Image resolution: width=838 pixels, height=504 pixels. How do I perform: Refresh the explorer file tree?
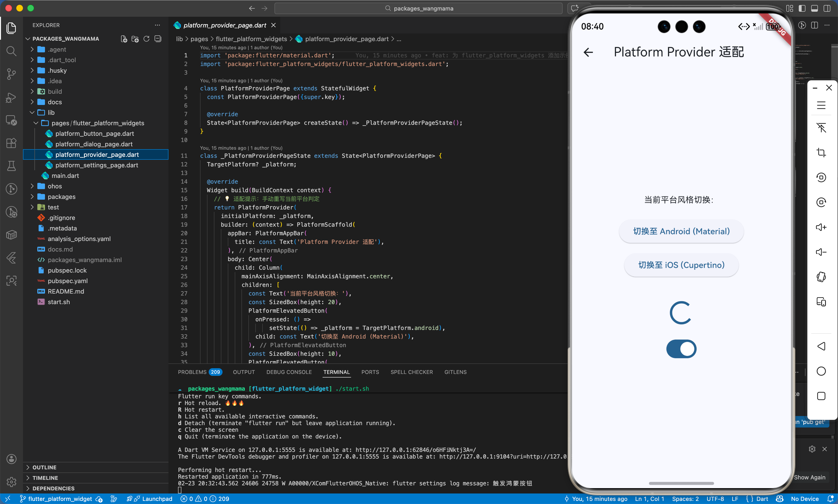pyautogui.click(x=146, y=39)
